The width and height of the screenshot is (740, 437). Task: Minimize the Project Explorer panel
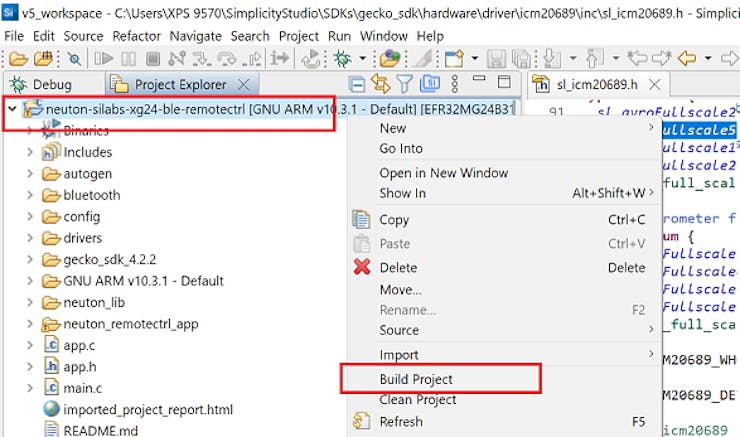[x=479, y=78]
